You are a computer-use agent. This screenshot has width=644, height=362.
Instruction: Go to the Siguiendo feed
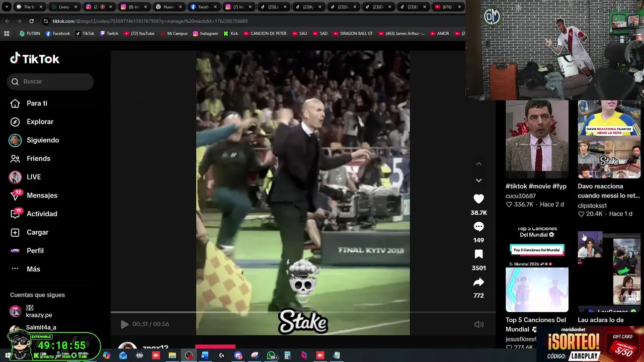pos(34,140)
